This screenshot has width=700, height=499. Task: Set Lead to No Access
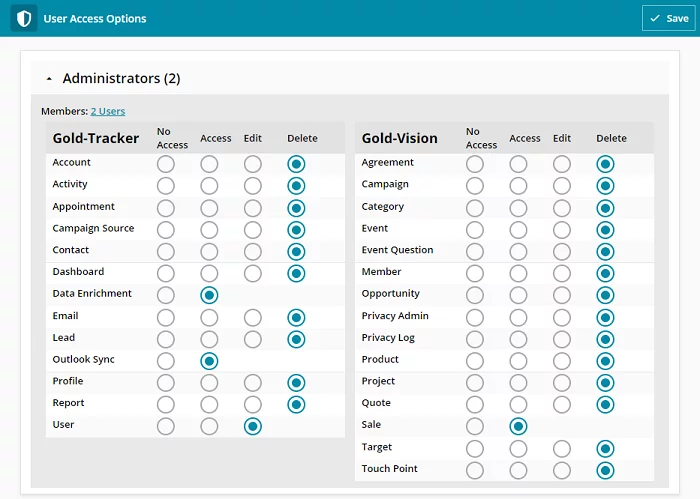(x=166, y=339)
